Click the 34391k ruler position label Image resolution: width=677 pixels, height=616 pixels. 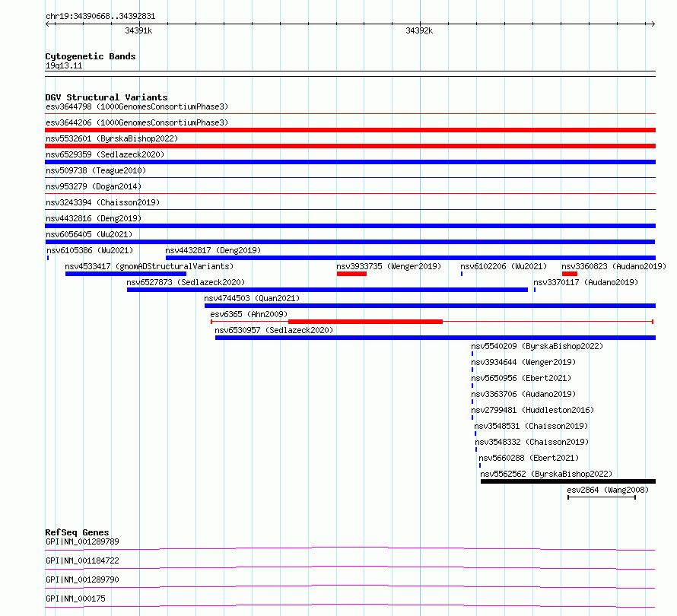coord(138,30)
